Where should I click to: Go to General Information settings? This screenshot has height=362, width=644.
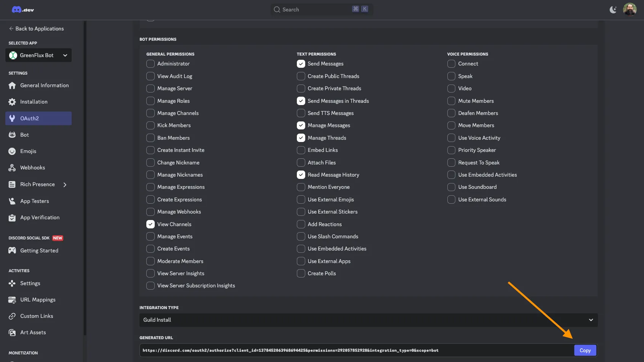point(44,85)
